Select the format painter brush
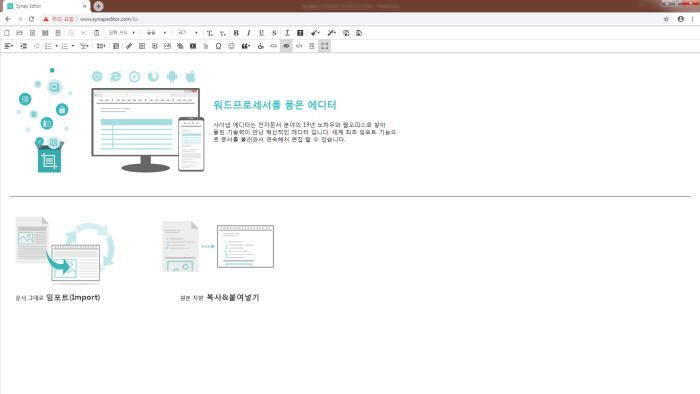Viewport: 700px width, 394px height. 315,33
